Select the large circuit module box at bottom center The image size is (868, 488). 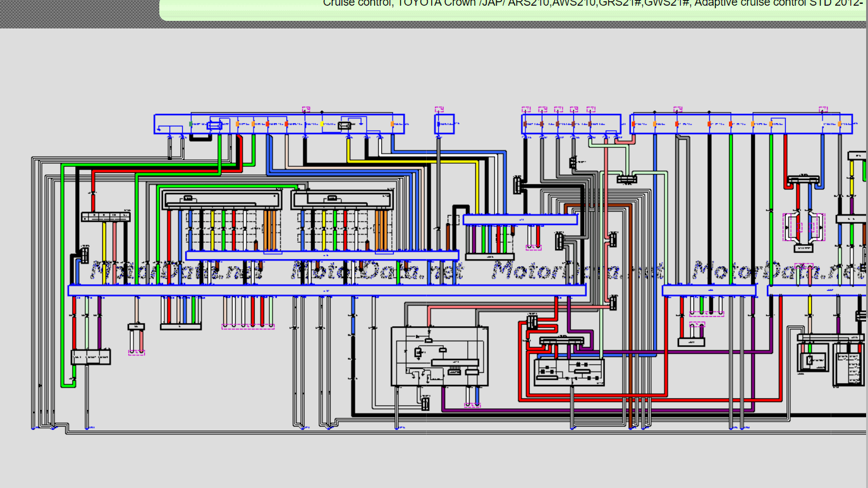(x=439, y=356)
